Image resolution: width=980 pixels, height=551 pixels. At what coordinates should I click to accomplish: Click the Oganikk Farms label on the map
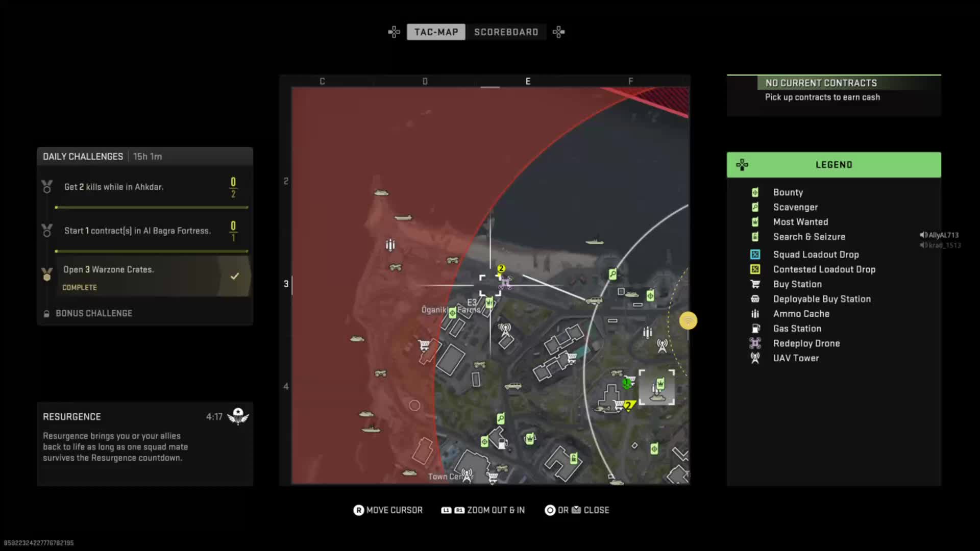coord(451,310)
